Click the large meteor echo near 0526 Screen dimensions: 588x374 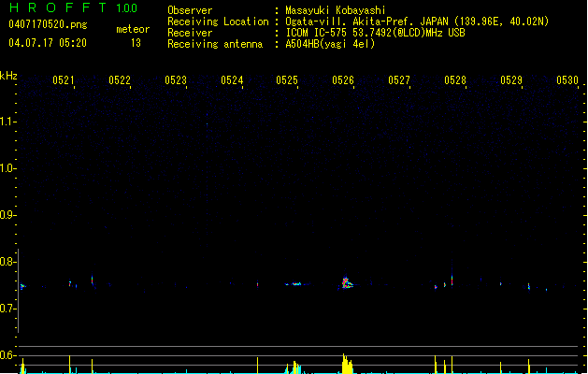click(347, 283)
